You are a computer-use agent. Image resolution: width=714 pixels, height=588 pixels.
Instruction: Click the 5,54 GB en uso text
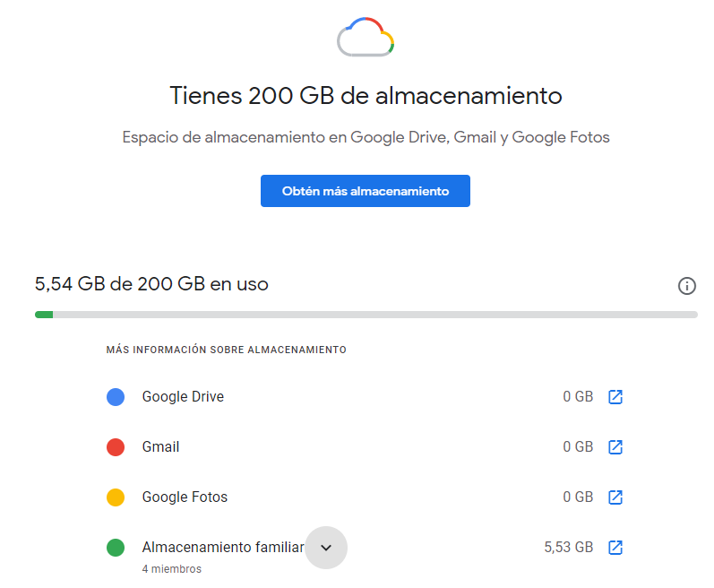pyautogui.click(x=151, y=284)
